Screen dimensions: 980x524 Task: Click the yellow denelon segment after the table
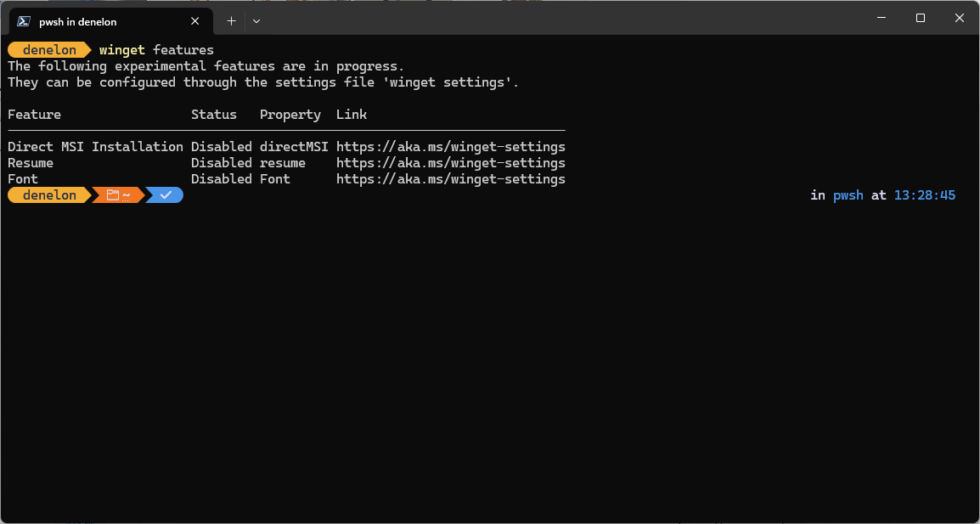tap(48, 194)
